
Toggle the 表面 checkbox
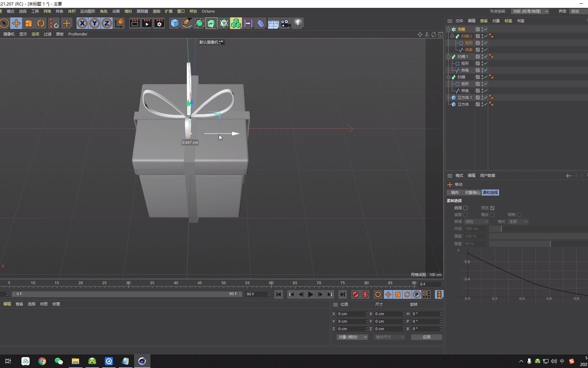(465, 215)
